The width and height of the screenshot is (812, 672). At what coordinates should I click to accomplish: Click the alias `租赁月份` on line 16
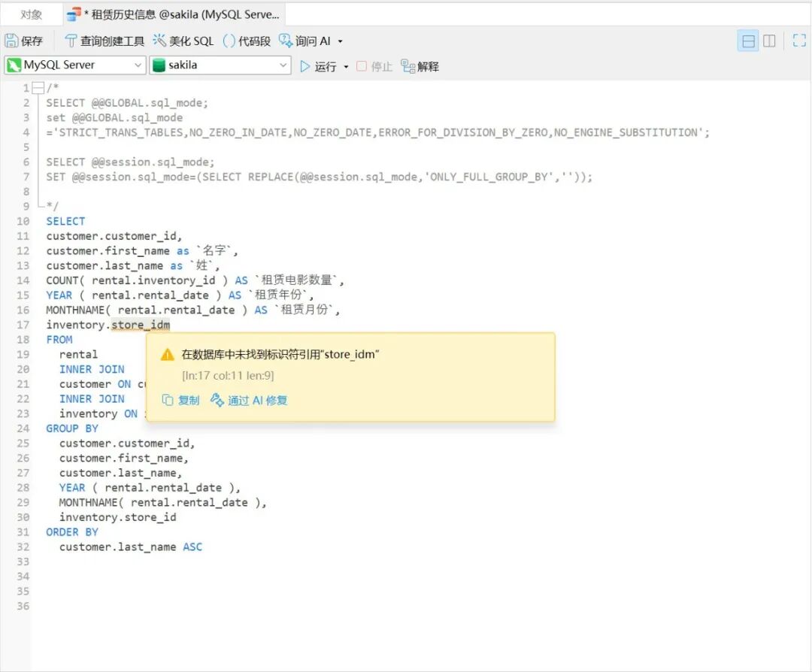[x=304, y=310]
